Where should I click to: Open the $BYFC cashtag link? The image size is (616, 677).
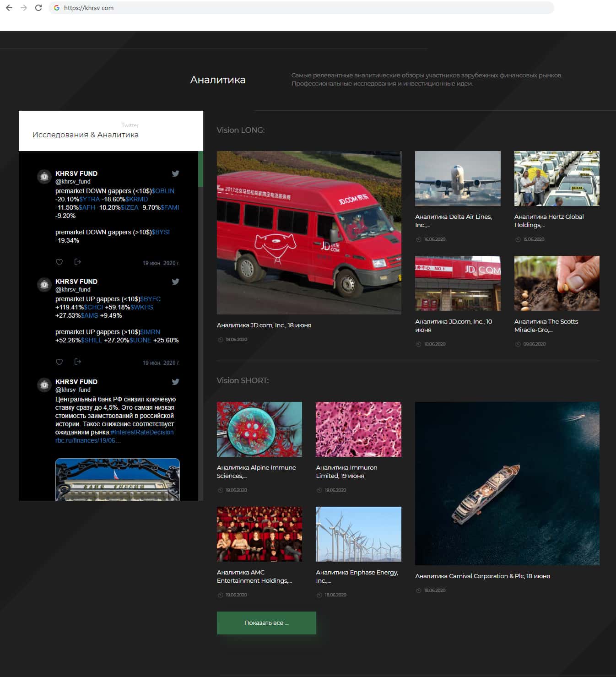pyautogui.click(x=151, y=299)
